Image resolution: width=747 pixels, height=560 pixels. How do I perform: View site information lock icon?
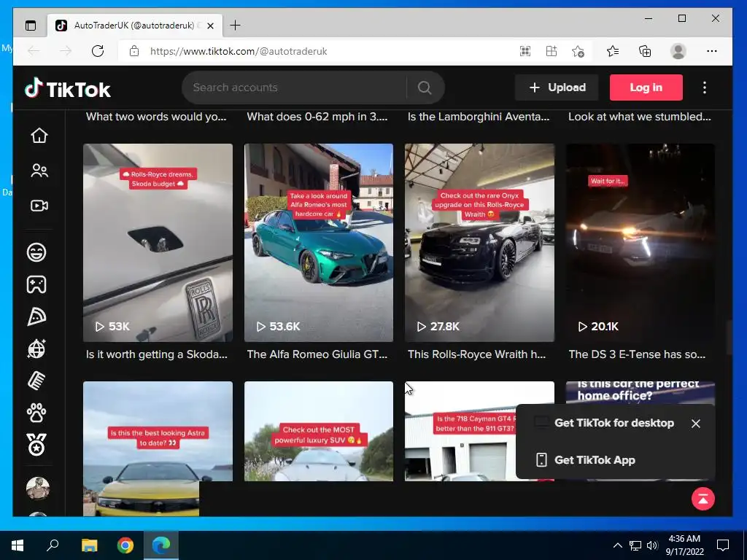click(x=134, y=51)
